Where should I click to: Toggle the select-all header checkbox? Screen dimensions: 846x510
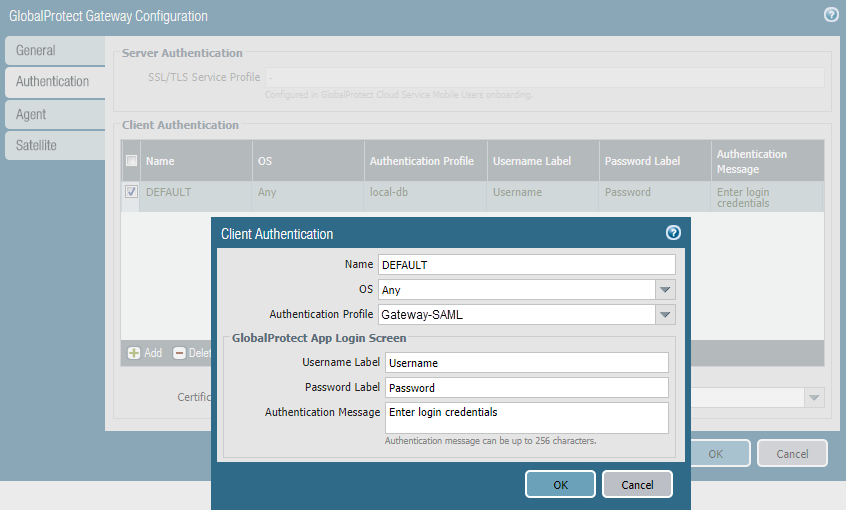131,160
